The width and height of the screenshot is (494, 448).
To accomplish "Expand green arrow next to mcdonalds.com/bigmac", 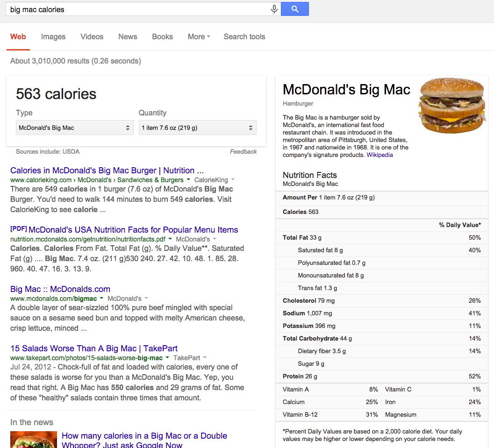I will tap(101, 298).
